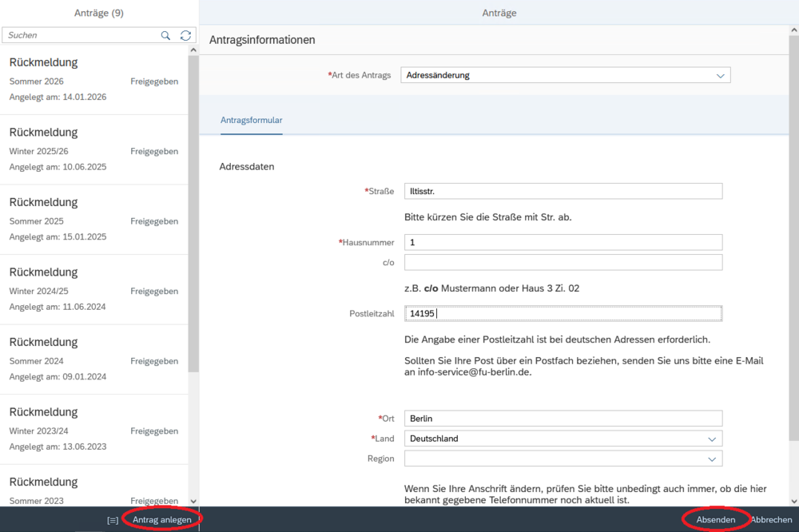799x532 pixels.
Task: Click the form scrollbar down arrow
Action: point(794,502)
